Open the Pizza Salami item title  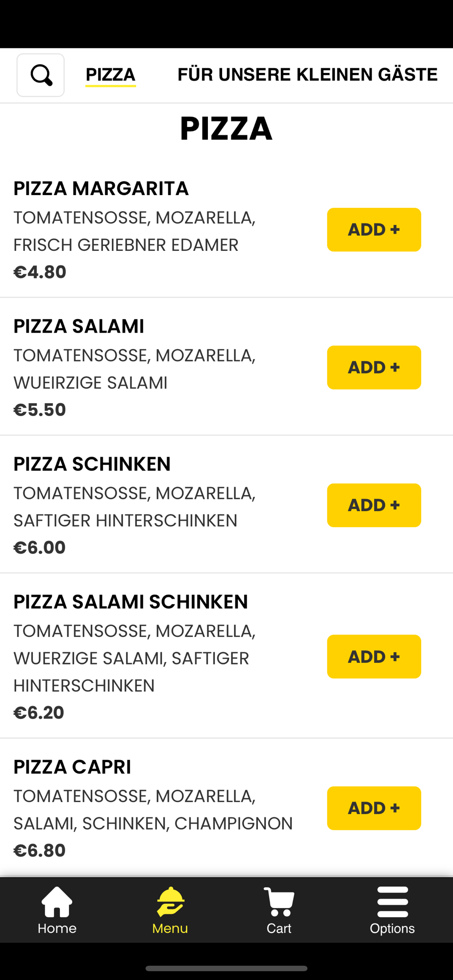click(79, 326)
